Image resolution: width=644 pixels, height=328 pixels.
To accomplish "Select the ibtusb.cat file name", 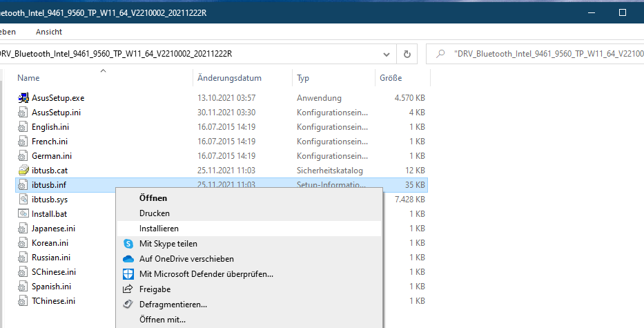I will [50, 171].
